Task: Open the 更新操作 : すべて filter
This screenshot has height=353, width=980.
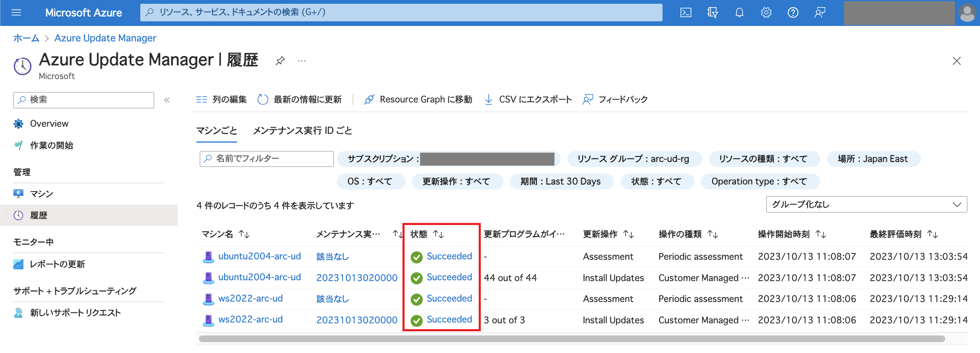Action: click(x=457, y=182)
